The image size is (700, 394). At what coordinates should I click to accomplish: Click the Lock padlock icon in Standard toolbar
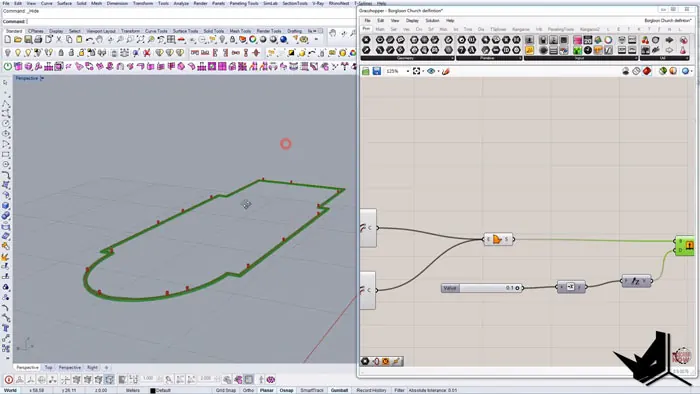[x=233, y=40]
